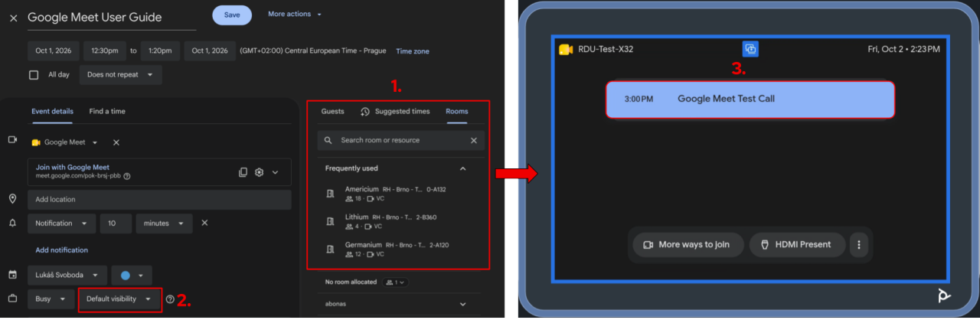Click the end date Oct 1, 2026 field
This screenshot has width=980, height=320.
click(210, 51)
